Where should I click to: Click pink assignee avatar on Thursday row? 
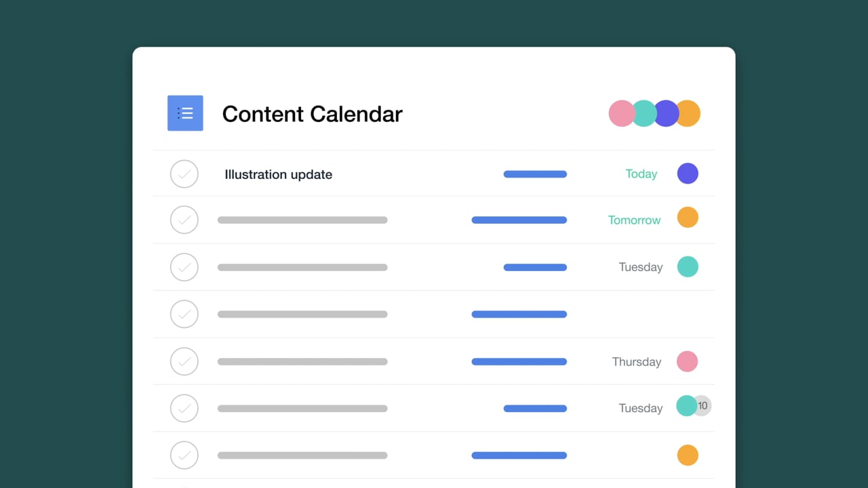click(x=688, y=361)
